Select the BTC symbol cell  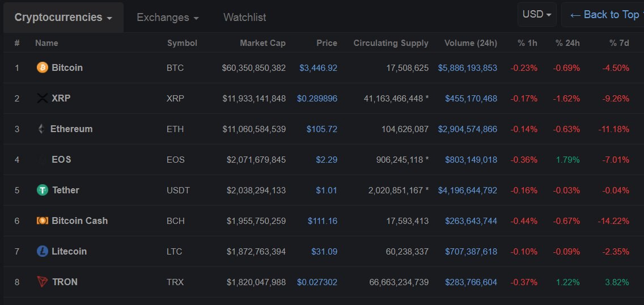tap(175, 67)
